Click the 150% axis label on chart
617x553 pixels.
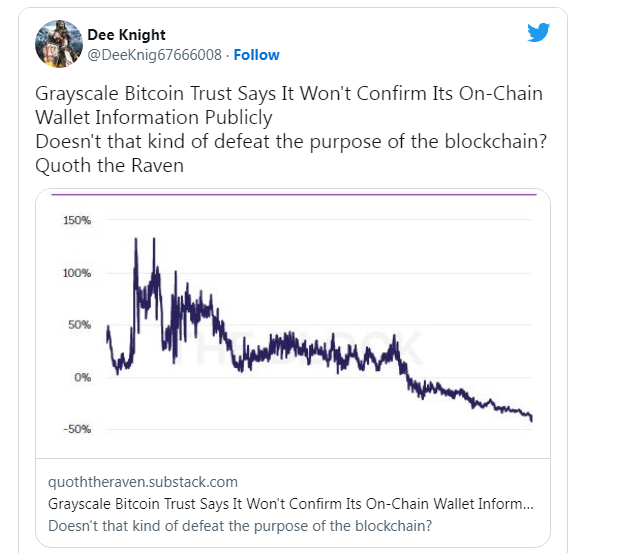(77, 220)
